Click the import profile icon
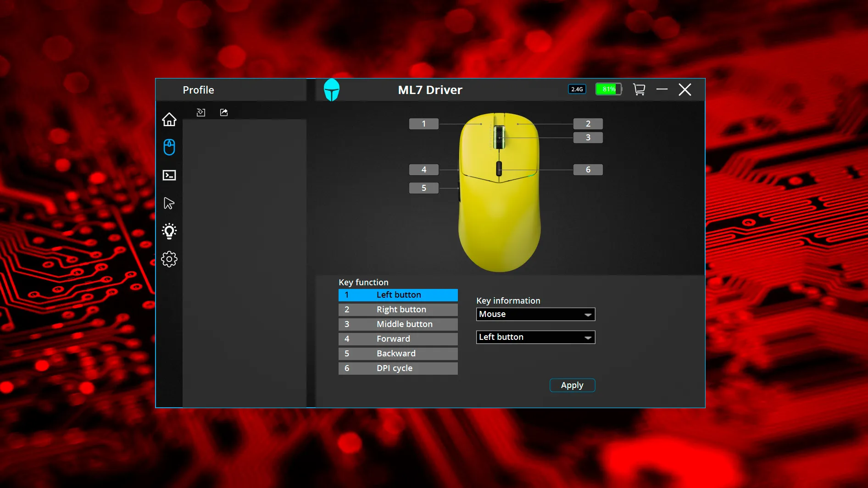 tap(201, 112)
